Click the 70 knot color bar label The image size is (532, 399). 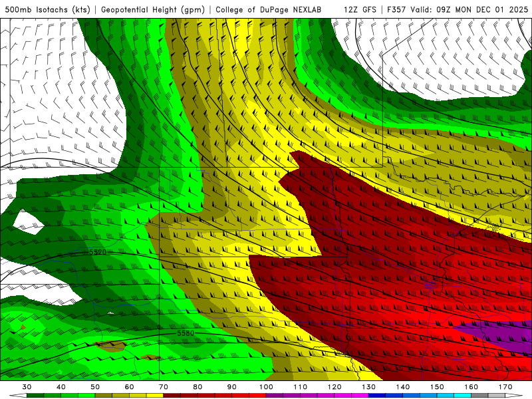coord(164,387)
